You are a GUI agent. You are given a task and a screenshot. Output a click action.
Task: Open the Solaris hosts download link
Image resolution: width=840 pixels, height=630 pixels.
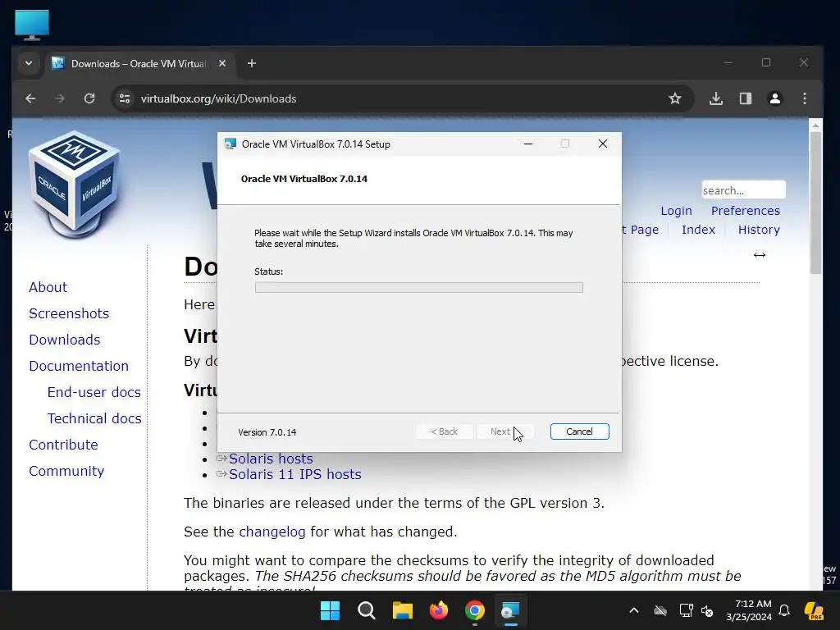(271, 459)
